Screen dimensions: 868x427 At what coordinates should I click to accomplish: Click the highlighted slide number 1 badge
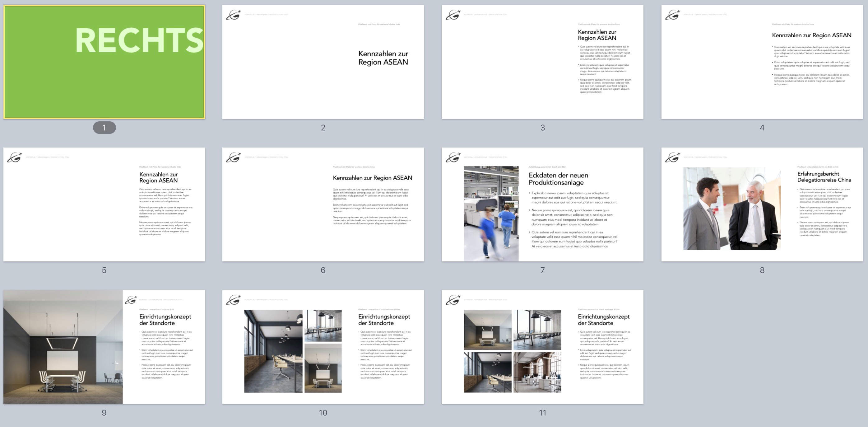click(x=104, y=128)
